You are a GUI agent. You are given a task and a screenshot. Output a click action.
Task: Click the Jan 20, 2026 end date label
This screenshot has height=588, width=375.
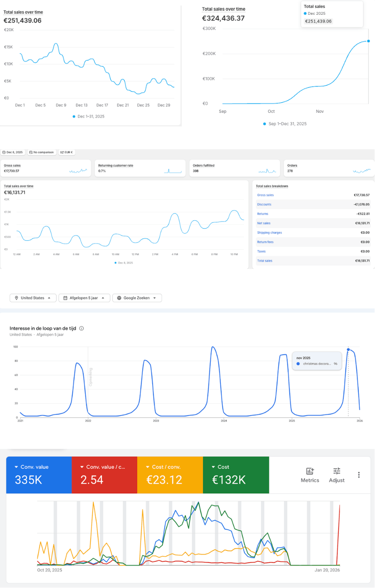(327, 570)
